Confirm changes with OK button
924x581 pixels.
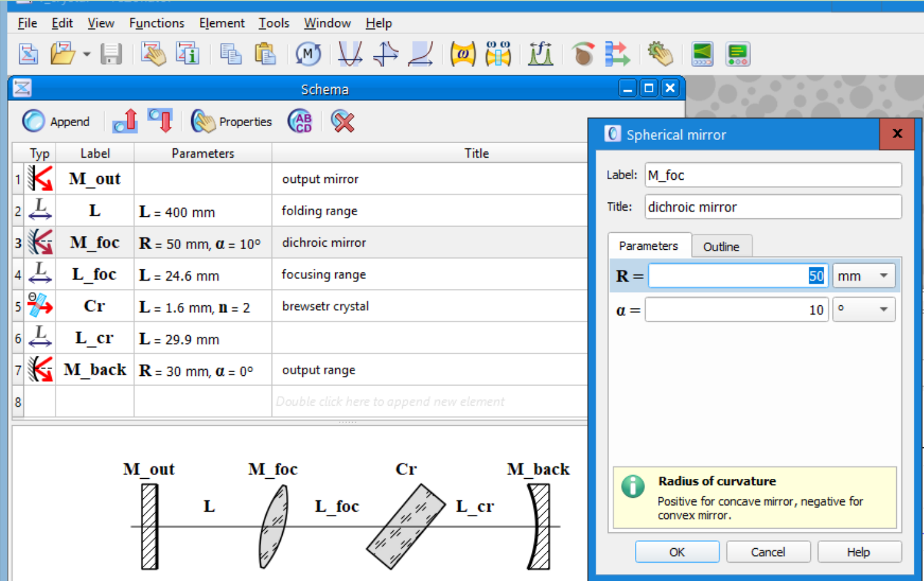point(676,551)
